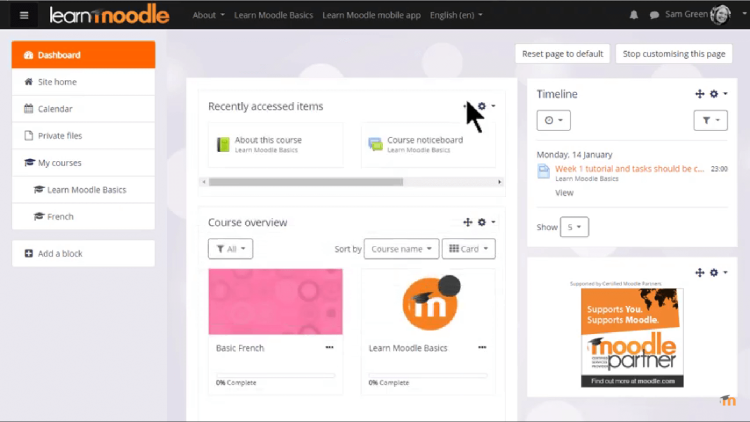This screenshot has height=422, width=750.
Task: Click Reset page to default
Action: [562, 54]
